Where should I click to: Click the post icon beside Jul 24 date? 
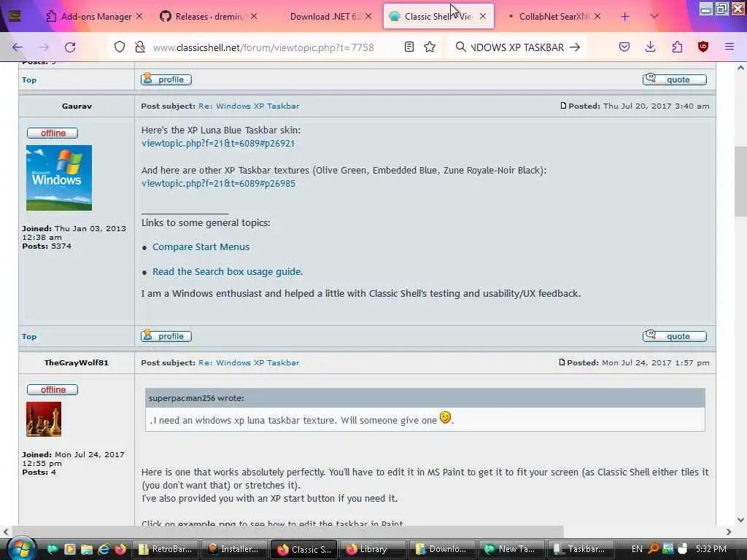pos(562,362)
